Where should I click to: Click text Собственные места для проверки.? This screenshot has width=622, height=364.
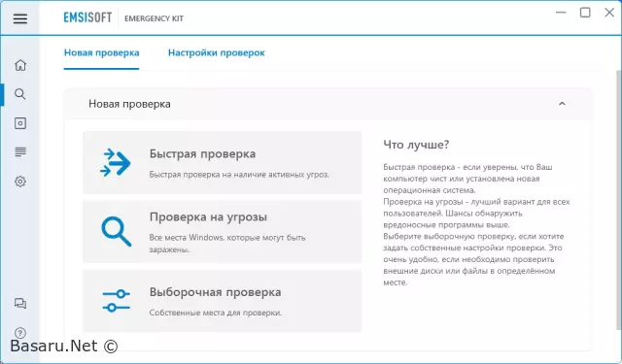click(216, 313)
